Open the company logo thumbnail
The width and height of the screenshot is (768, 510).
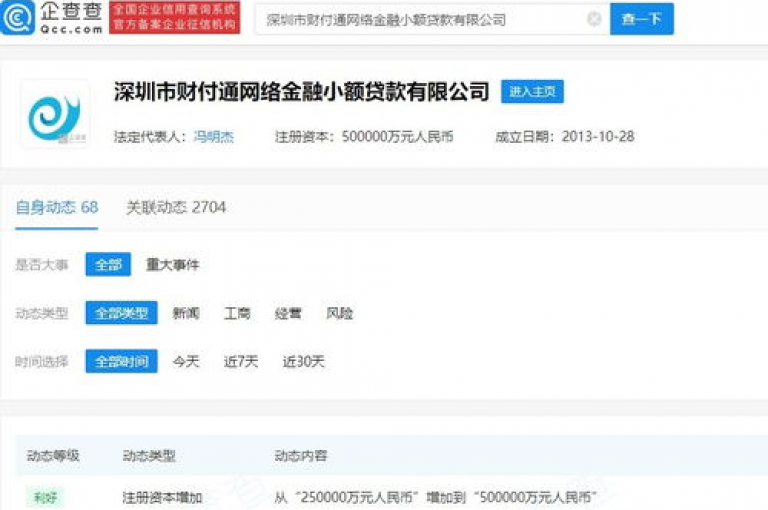coord(55,114)
